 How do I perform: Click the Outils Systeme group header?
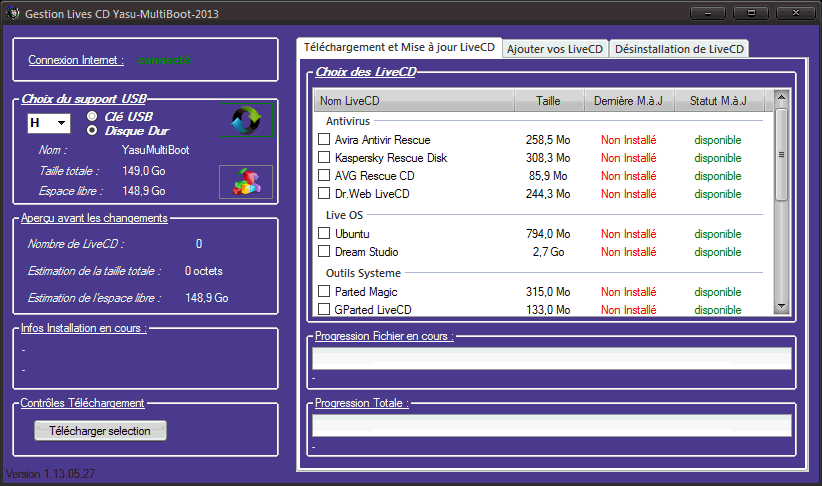(363, 273)
